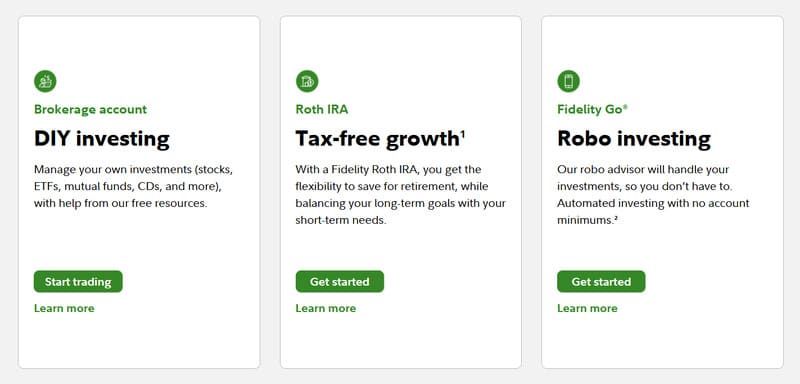Select the Fidelity Go green label
The height and width of the screenshot is (384, 800).
[592, 109]
